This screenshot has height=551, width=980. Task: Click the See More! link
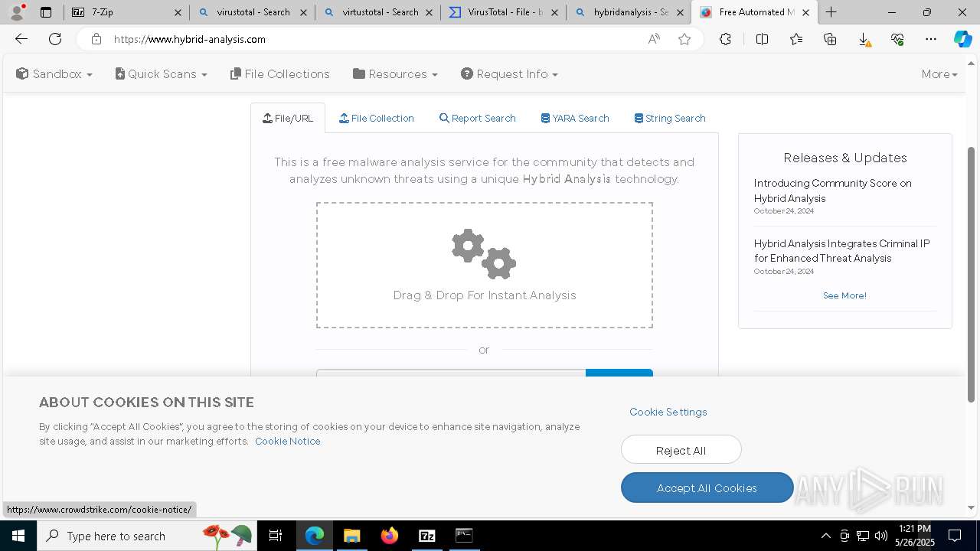[844, 295]
